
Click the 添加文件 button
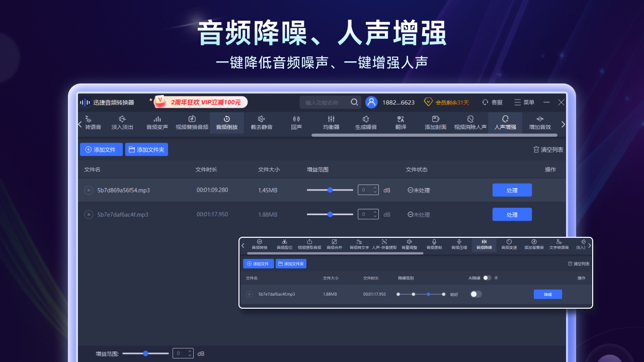pos(101,149)
